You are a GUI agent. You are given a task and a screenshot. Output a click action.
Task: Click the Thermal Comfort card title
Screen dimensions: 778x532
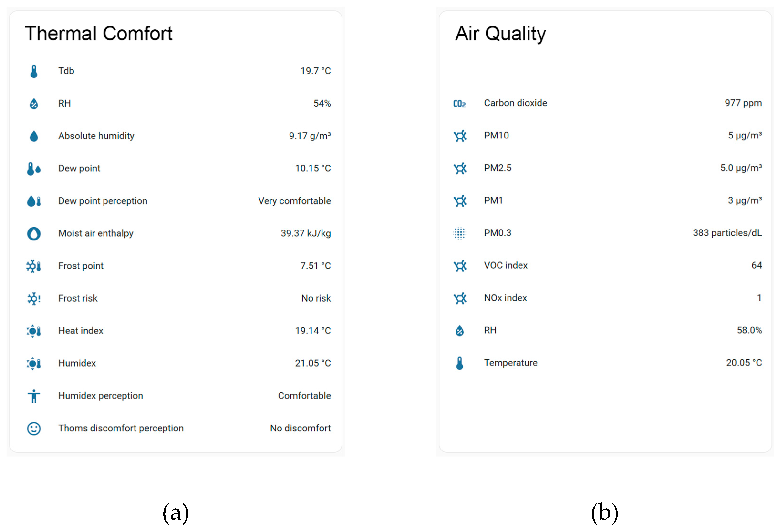[99, 33]
